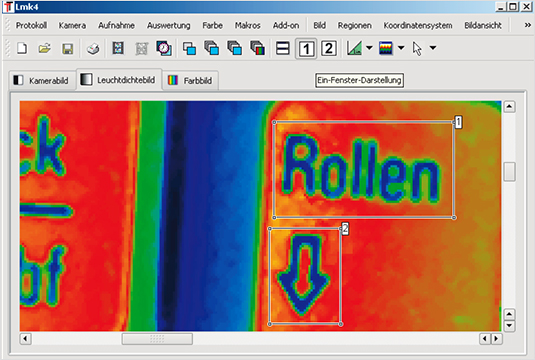535x360 pixels.
Task: Click the new document icon
Action: point(22,48)
